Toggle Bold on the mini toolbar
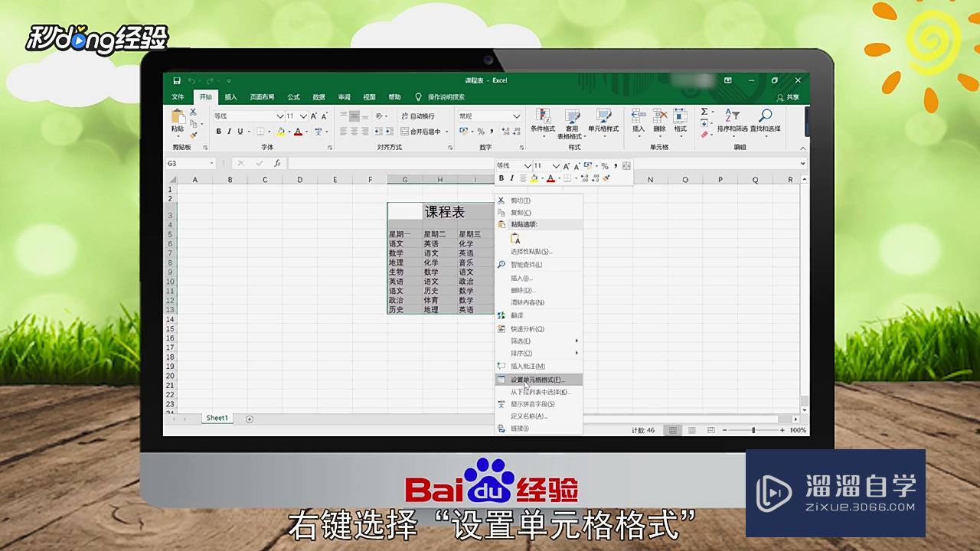The image size is (980, 551). click(501, 178)
